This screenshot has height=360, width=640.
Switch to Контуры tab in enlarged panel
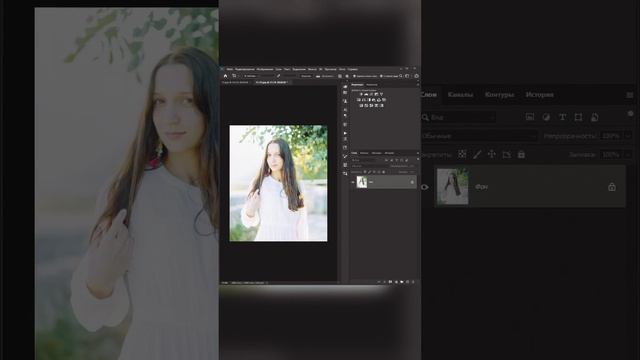click(x=499, y=95)
